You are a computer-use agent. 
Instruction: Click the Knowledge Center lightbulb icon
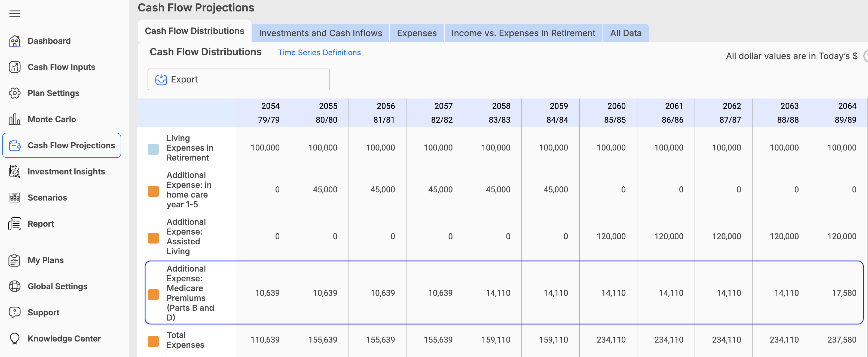[x=14, y=338]
